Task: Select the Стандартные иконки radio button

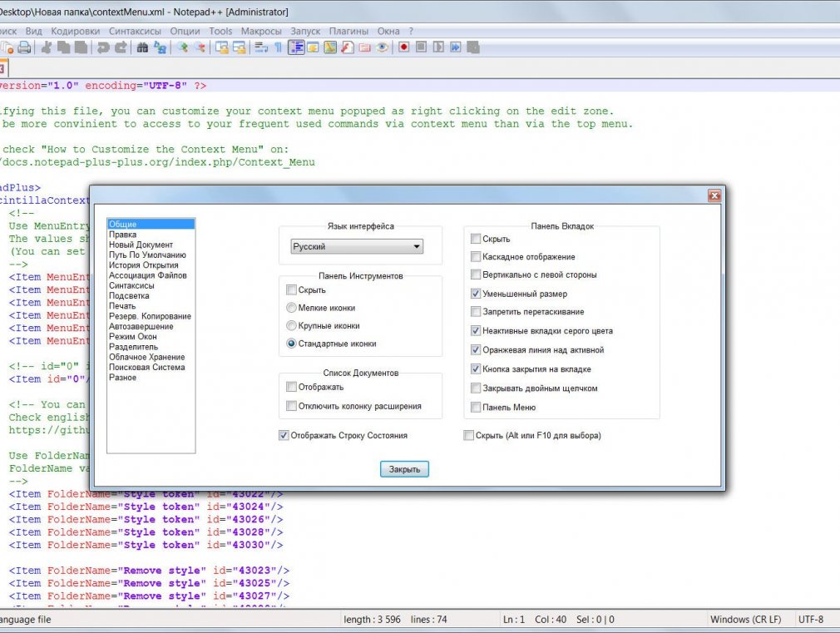Action: 291,344
